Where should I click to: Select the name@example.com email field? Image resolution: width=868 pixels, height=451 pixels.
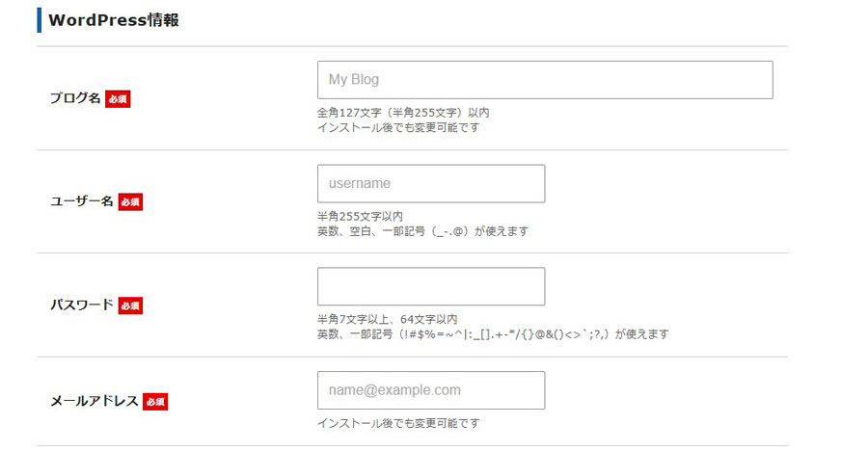(x=430, y=390)
